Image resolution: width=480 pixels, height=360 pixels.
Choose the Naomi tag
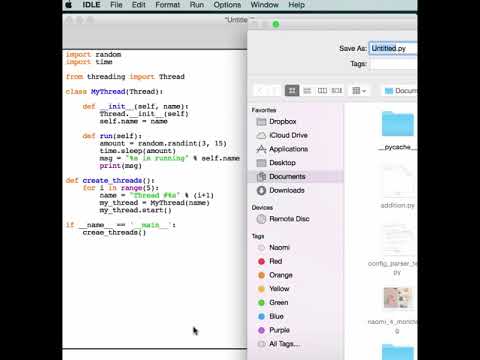(x=279, y=248)
